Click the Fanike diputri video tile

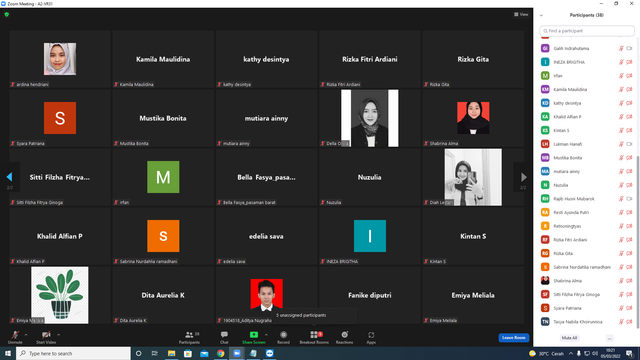(370, 295)
